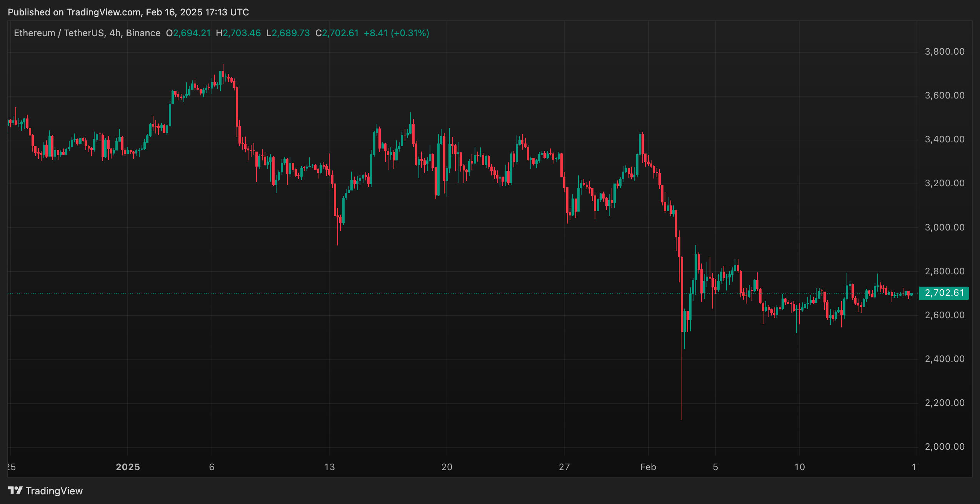Click the 3,000.00 price axis label
Screen dimensions: 980x504
[x=945, y=227]
